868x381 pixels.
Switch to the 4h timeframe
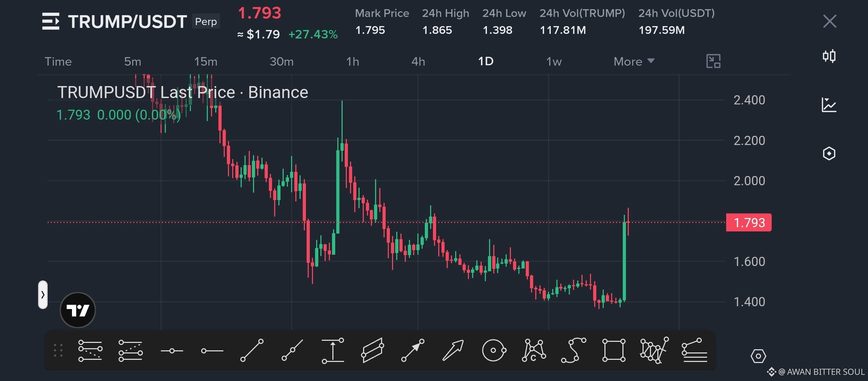tap(418, 61)
